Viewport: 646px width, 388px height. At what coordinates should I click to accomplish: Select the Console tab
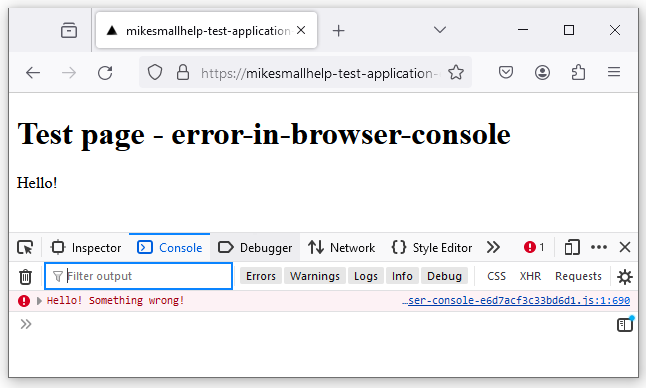[169, 248]
